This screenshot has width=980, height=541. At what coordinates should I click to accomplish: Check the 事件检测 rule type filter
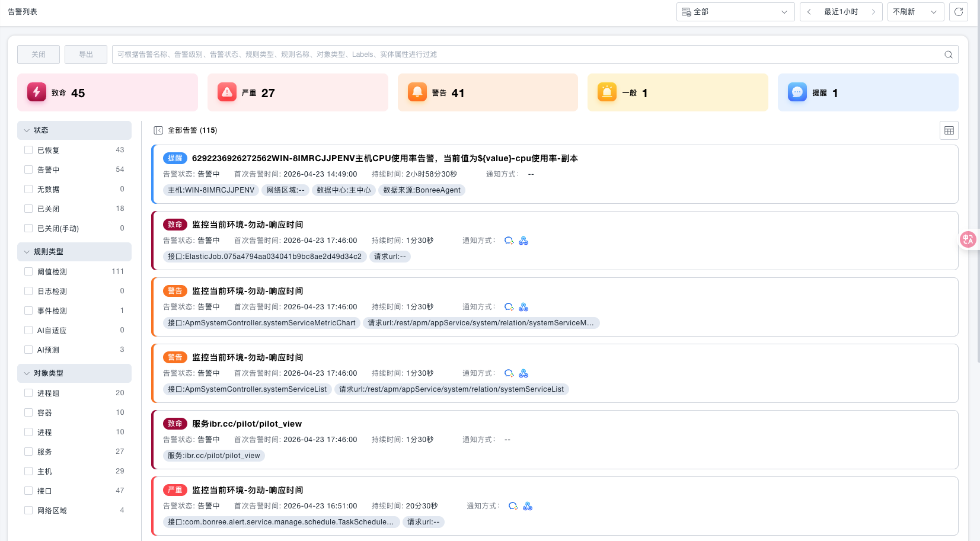(28, 310)
